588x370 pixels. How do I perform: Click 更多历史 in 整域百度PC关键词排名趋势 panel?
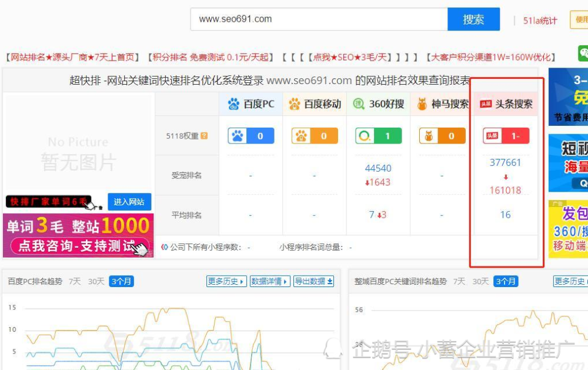tap(570, 281)
